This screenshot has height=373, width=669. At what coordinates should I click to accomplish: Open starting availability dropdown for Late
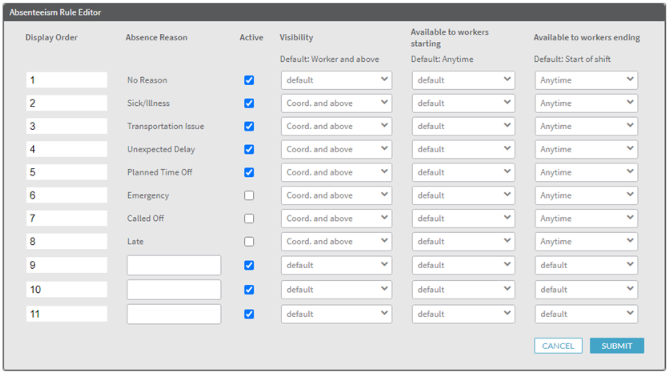pyautogui.click(x=463, y=242)
